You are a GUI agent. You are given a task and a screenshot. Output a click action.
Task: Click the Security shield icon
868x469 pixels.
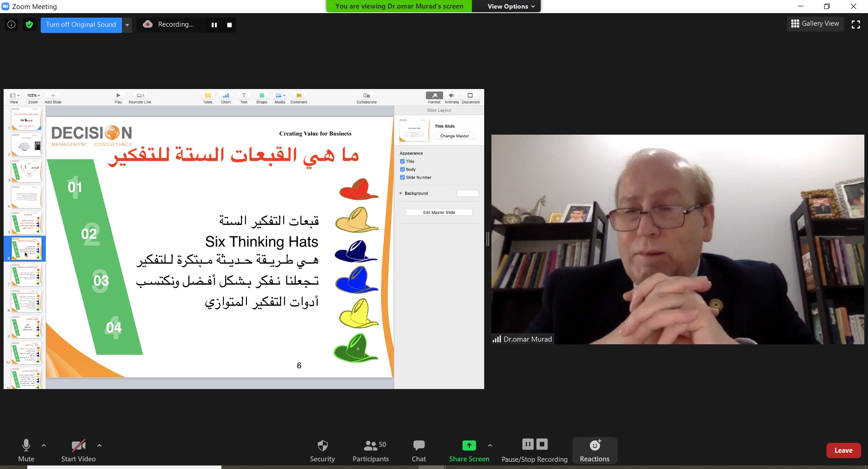pos(322,446)
